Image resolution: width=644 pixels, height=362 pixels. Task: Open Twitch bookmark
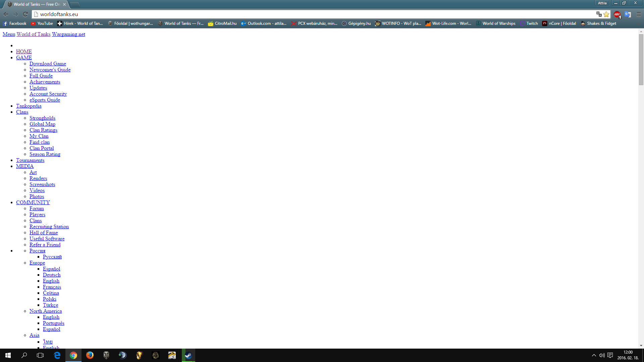tap(529, 23)
